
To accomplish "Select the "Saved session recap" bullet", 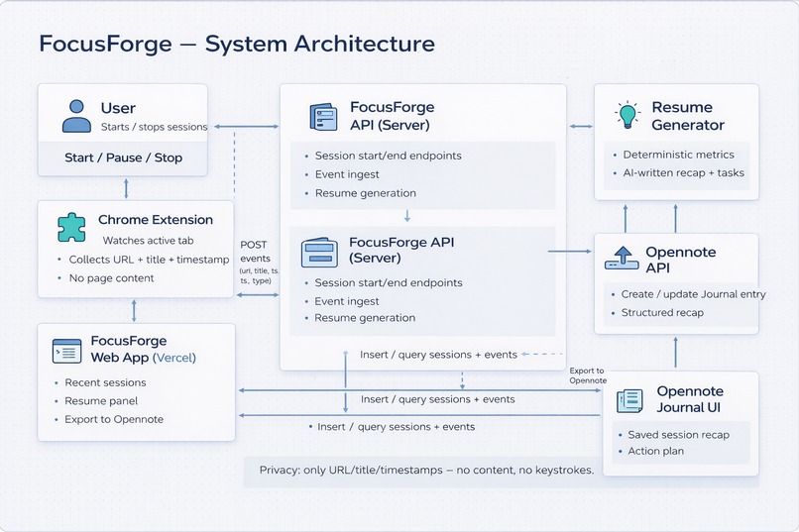I will tap(679, 435).
